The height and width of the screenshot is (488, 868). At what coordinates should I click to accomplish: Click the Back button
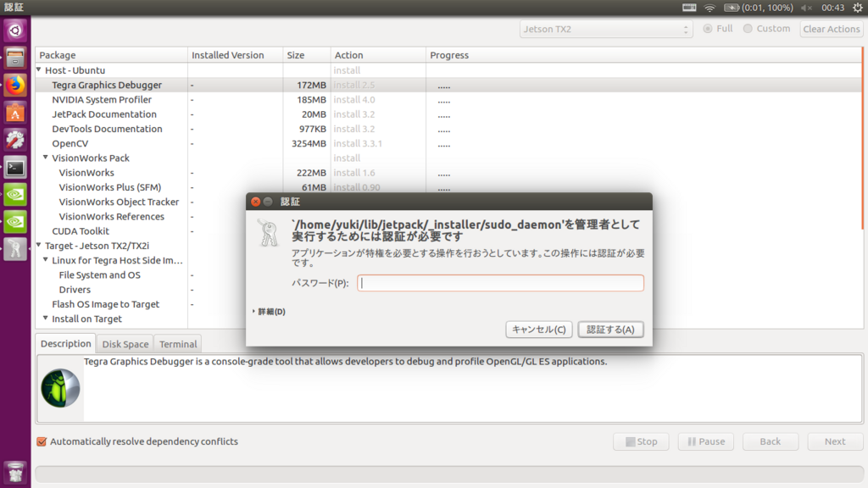(770, 441)
